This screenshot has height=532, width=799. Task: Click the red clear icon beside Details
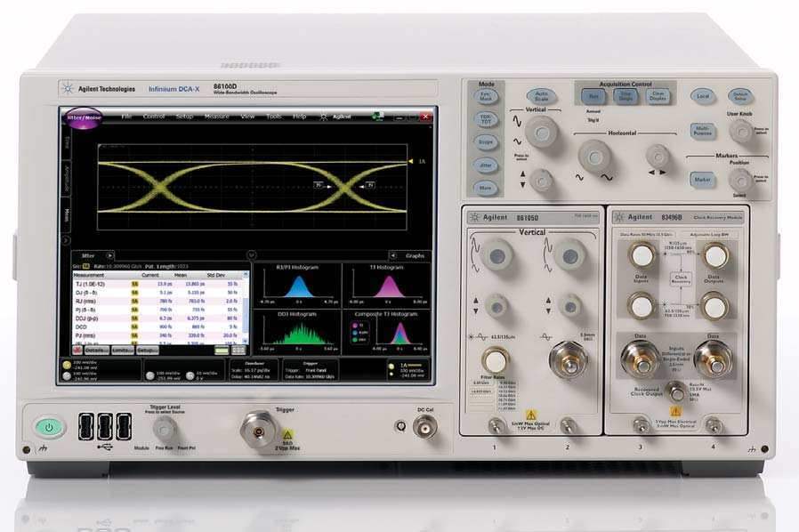click(79, 350)
